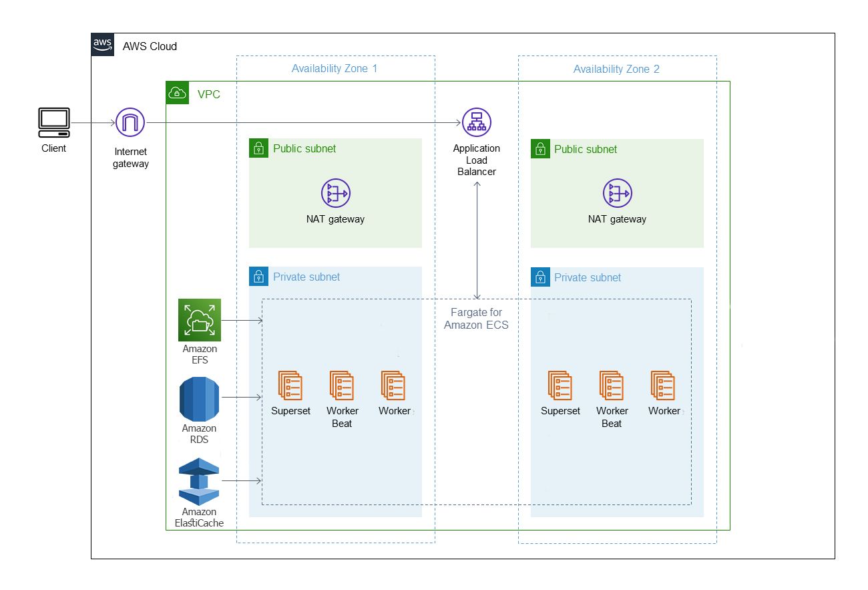Click the 'Application Load Balancer' text
This screenshot has width=868, height=590.
[x=477, y=160]
